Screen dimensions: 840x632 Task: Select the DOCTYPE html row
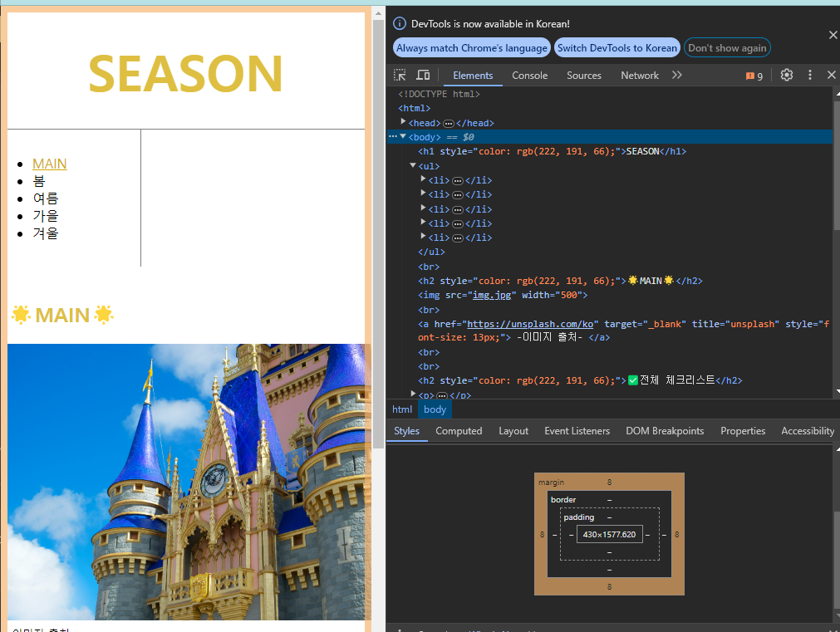(x=439, y=95)
